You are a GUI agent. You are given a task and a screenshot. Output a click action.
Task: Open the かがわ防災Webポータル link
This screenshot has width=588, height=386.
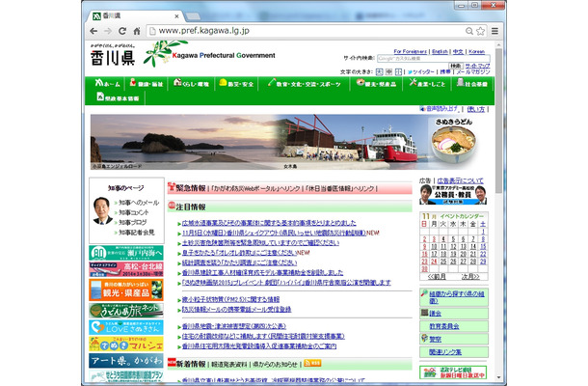(x=255, y=189)
